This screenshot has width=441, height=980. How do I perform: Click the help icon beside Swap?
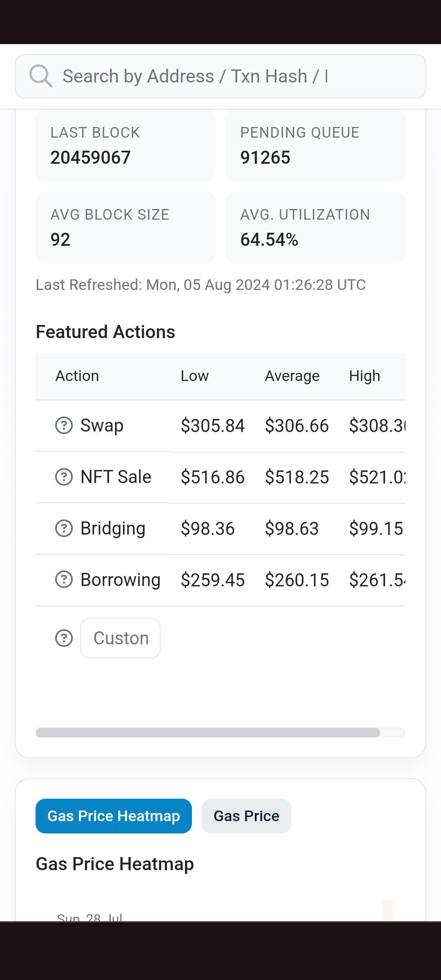64,425
